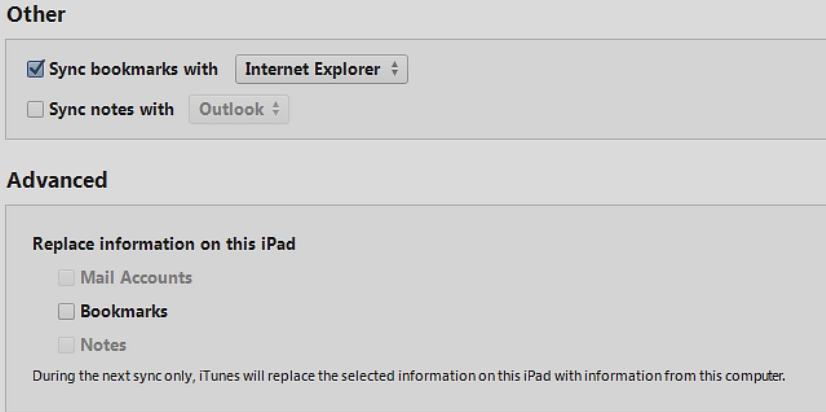826x412 pixels.
Task: Click the Outlook dropdown stepper arrows
Action: [x=275, y=110]
